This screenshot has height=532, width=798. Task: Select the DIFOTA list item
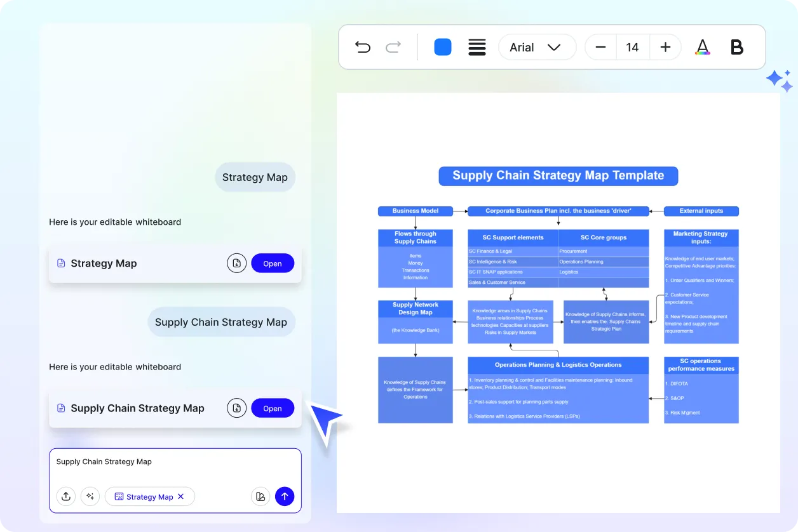click(677, 383)
